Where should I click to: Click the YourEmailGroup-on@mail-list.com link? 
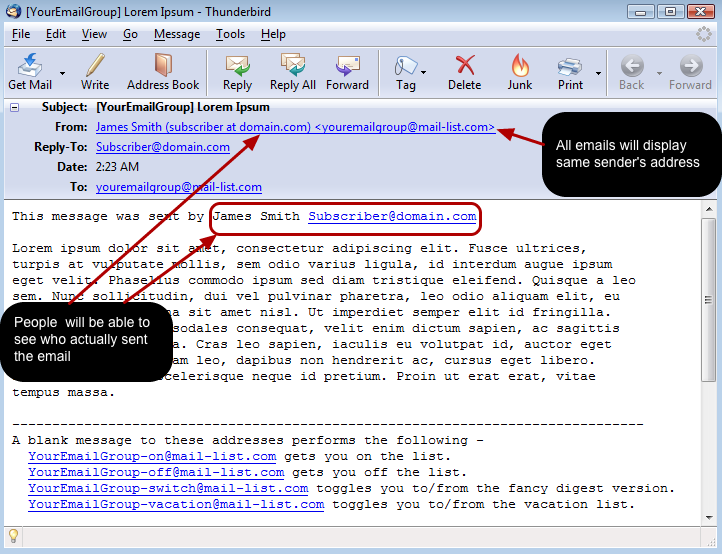pyautogui.click(x=152, y=456)
